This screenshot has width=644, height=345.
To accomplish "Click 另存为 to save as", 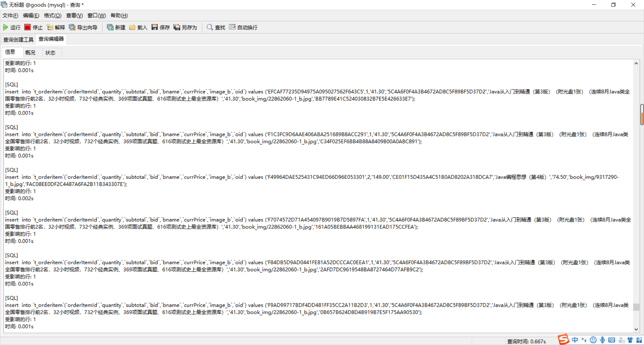I will [185, 27].
